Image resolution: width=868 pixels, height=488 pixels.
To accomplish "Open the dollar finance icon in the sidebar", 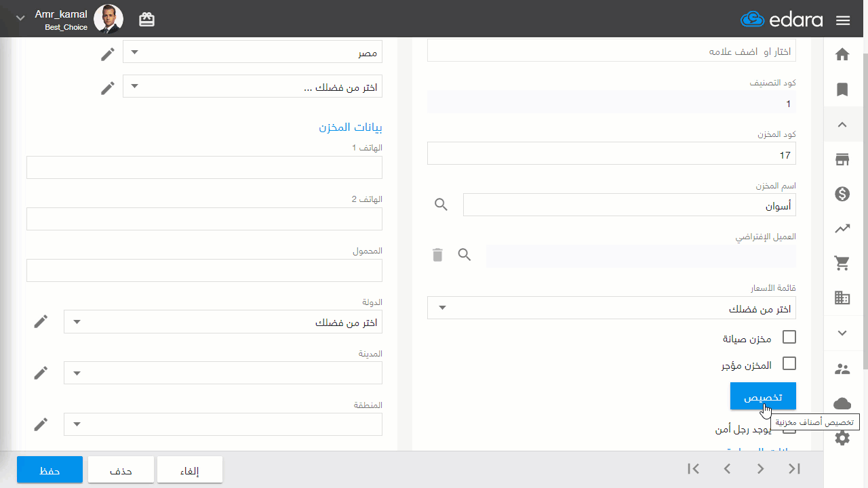I will point(842,195).
